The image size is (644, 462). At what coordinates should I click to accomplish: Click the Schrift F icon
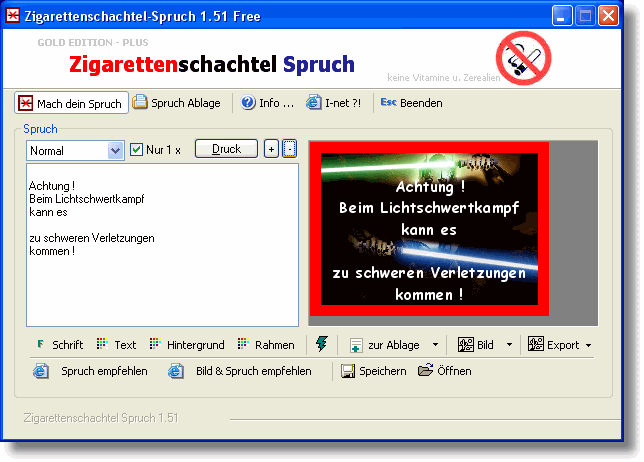click(40, 344)
